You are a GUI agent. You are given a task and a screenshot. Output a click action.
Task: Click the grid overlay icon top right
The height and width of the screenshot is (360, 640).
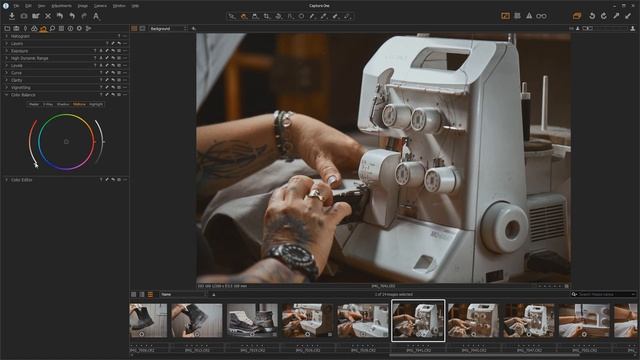pyautogui.click(x=517, y=16)
